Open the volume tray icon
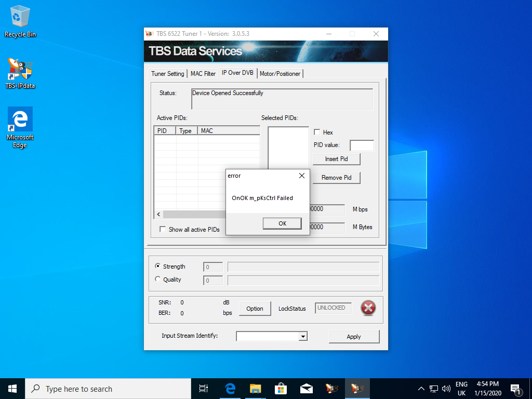The height and width of the screenshot is (399, 532). click(x=446, y=389)
